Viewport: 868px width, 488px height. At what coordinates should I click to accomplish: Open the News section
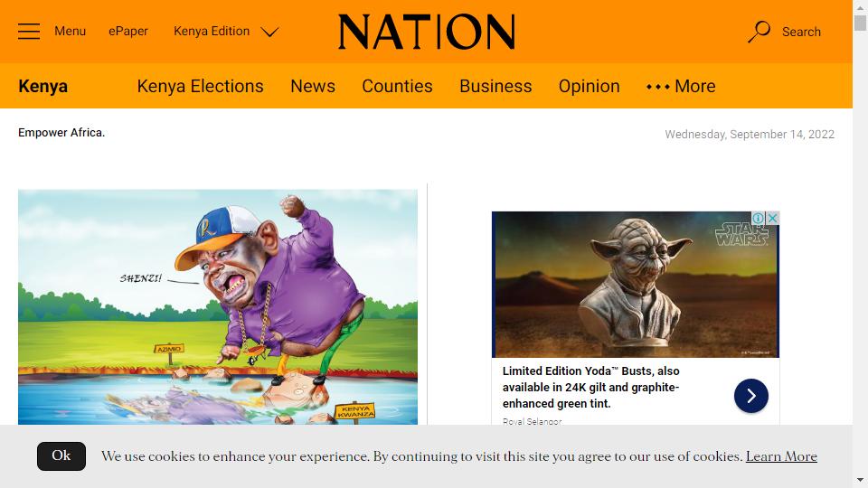point(313,87)
